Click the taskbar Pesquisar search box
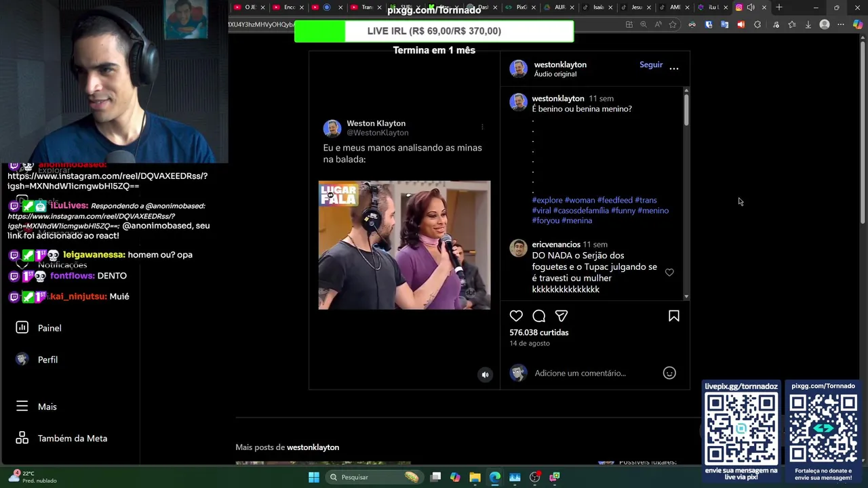This screenshot has height=488, width=868. pyautogui.click(x=374, y=477)
